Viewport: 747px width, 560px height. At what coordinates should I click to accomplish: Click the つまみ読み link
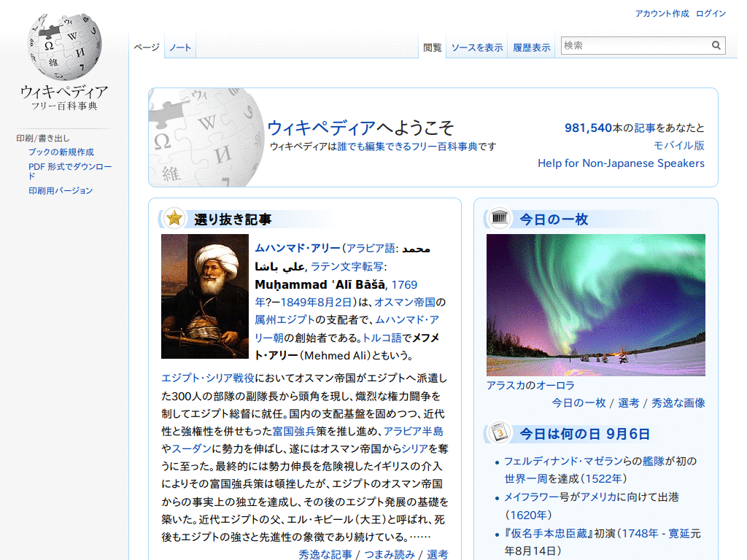click(x=390, y=554)
